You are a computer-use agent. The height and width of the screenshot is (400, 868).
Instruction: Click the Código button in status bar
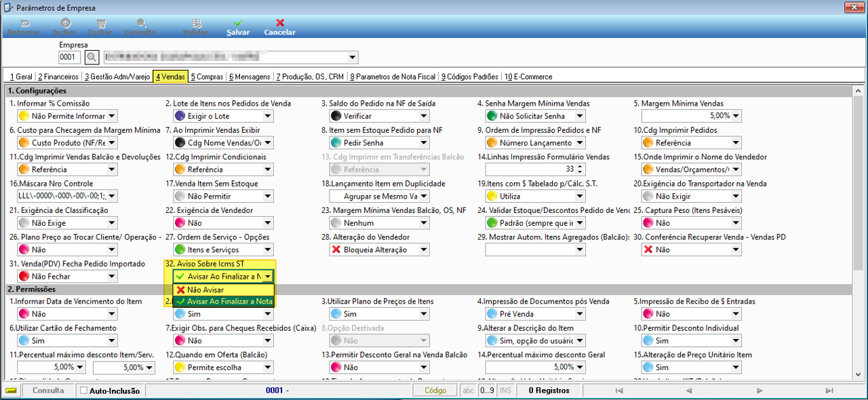click(x=436, y=391)
